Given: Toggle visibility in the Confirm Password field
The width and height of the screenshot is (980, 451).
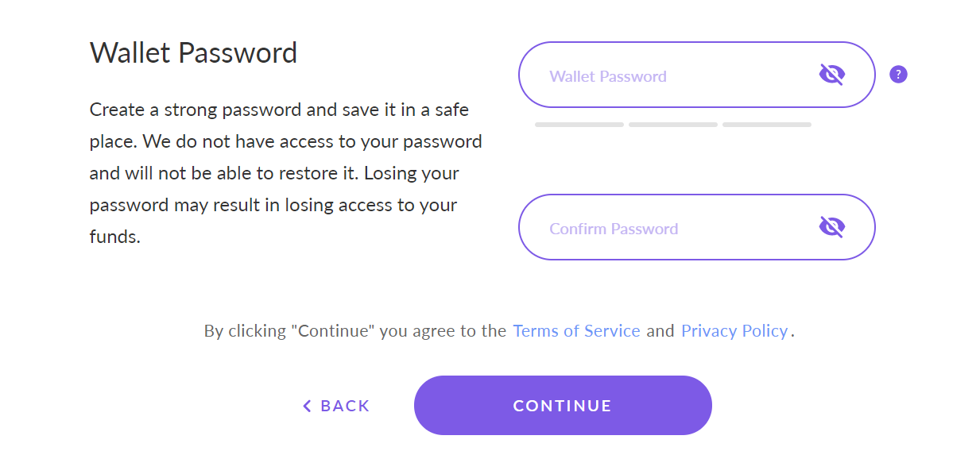Looking at the screenshot, I should click(831, 227).
